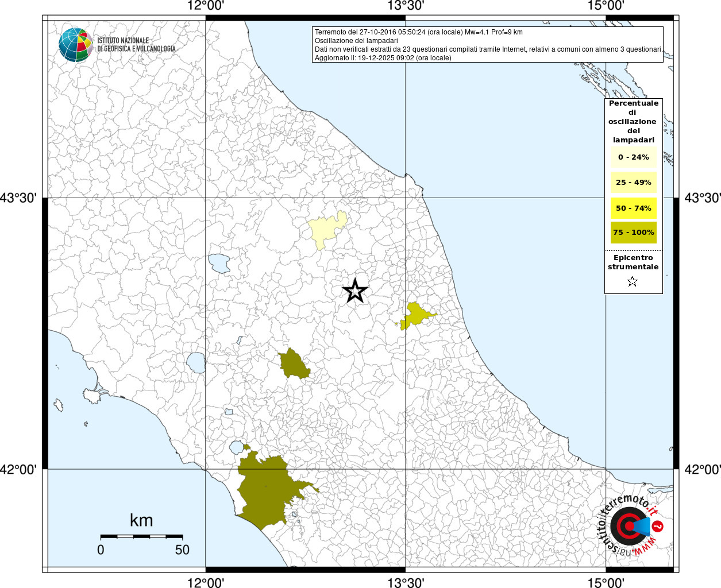
Task: Click the 'Dati non verificati' description line
Action: tap(488, 49)
